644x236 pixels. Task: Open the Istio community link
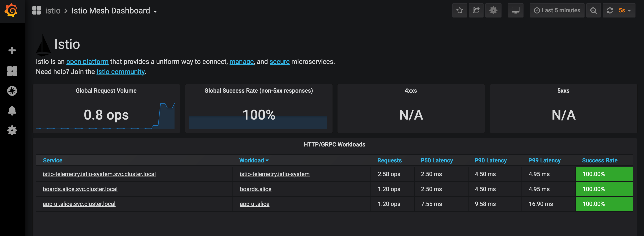[x=120, y=72]
